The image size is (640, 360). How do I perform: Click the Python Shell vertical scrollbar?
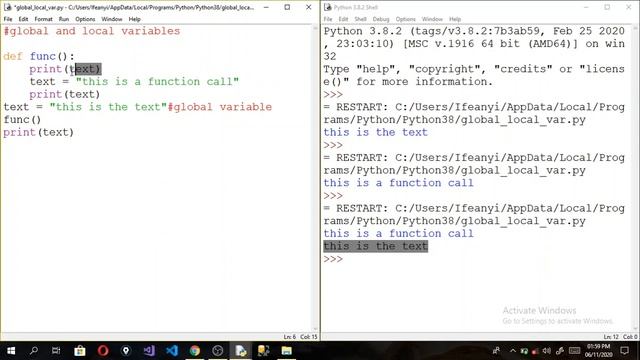[x=635, y=178]
